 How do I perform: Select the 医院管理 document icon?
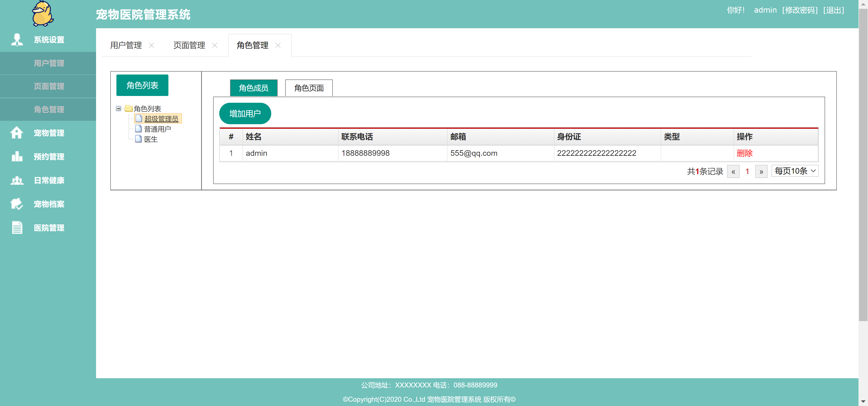click(x=17, y=228)
